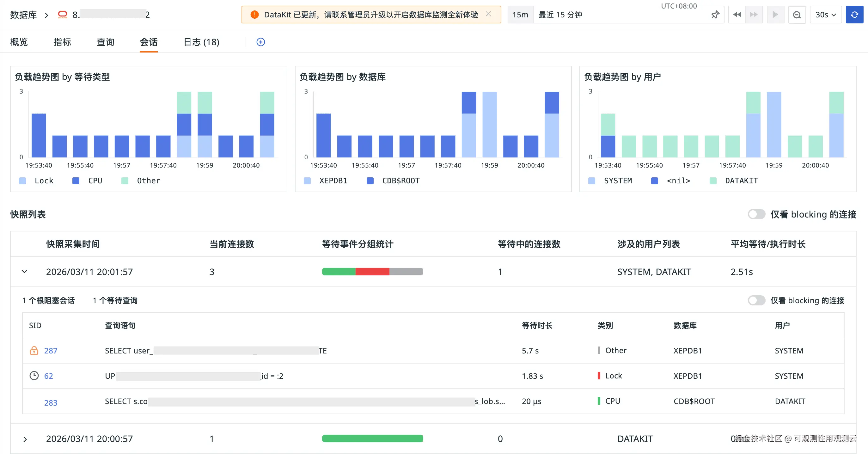
Task: Collapse the 20:01:57 snapshot row
Action: pyautogui.click(x=24, y=272)
